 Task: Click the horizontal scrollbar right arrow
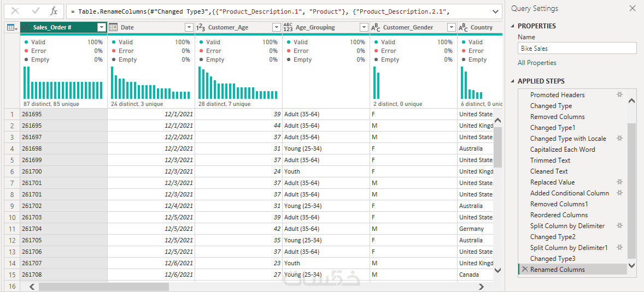(481, 287)
